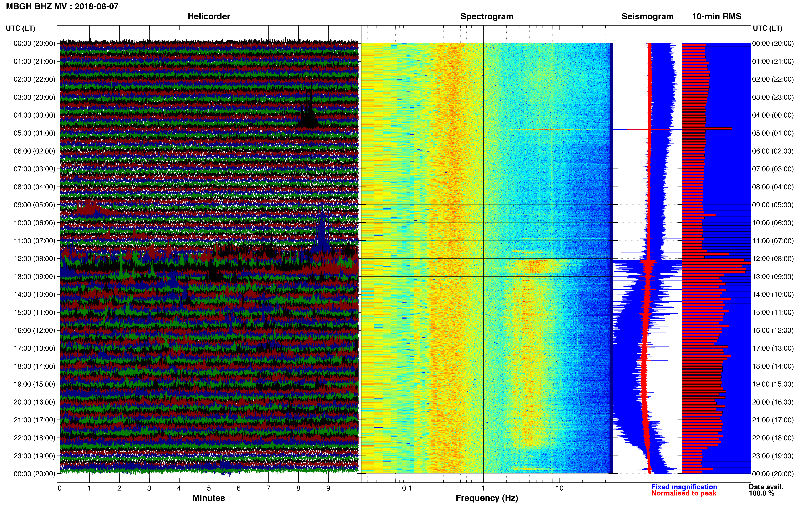Click the 'Frequency (Hz)' x-axis label
Image resolution: width=812 pixels, height=508 pixels.
[487, 498]
